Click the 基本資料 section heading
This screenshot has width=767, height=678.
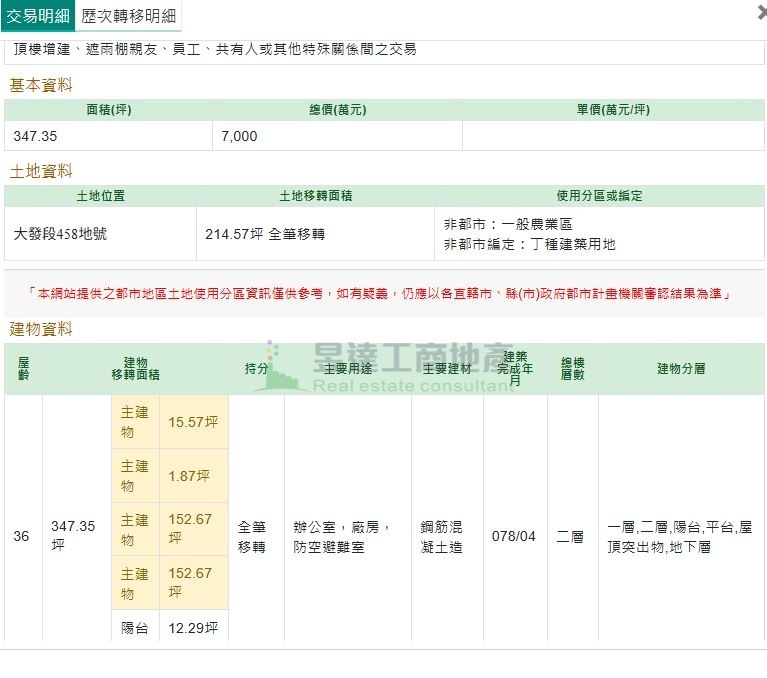41,85
